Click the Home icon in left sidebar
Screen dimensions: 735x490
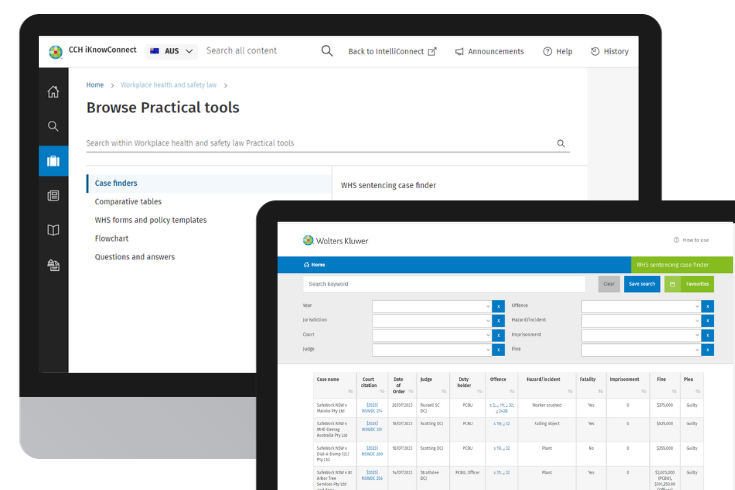(53, 92)
